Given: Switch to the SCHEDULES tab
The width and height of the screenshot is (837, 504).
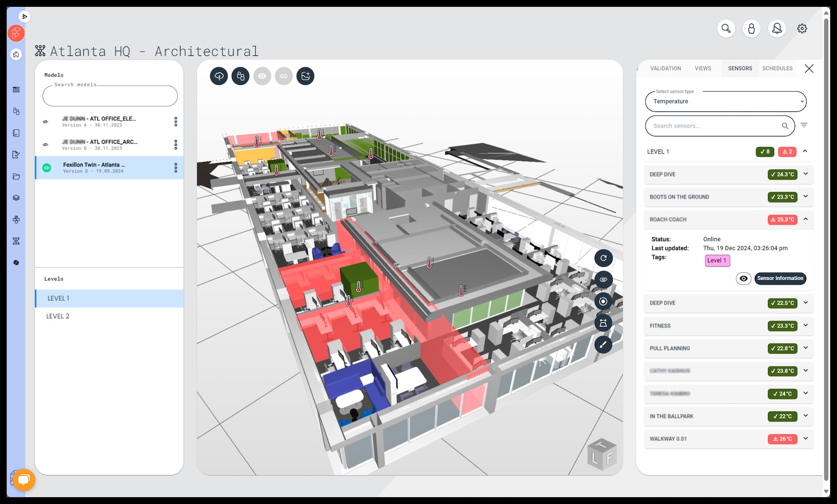Looking at the screenshot, I should 777,68.
